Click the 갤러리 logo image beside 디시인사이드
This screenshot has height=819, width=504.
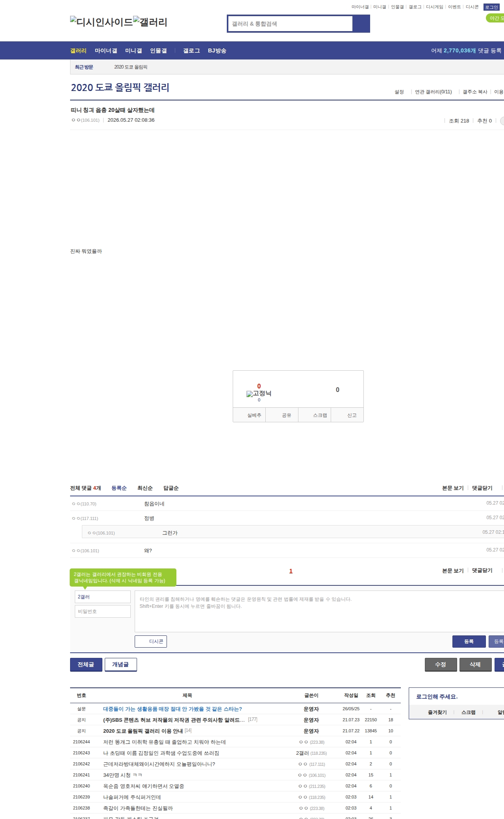click(x=150, y=22)
